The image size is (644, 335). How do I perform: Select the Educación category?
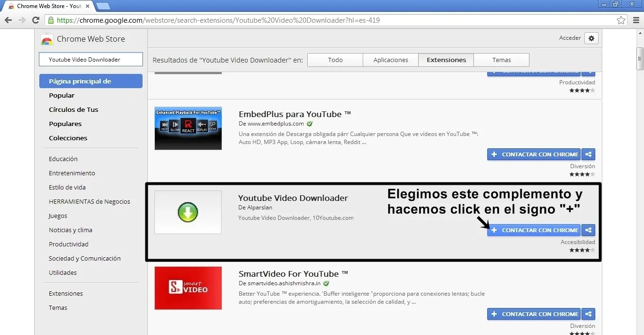coord(63,159)
